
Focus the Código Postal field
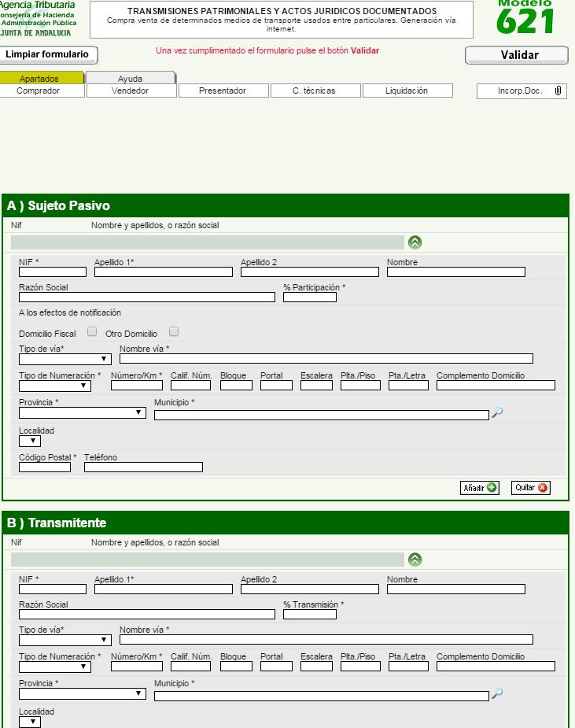coord(45,467)
